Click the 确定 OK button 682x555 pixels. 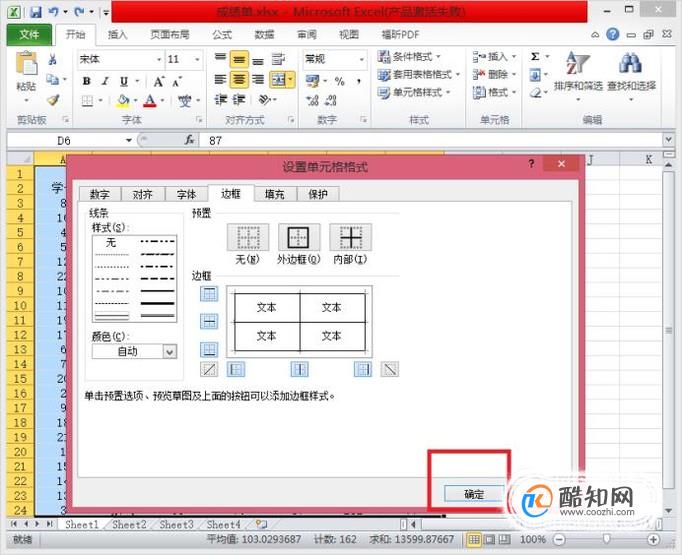pyautogui.click(x=474, y=494)
